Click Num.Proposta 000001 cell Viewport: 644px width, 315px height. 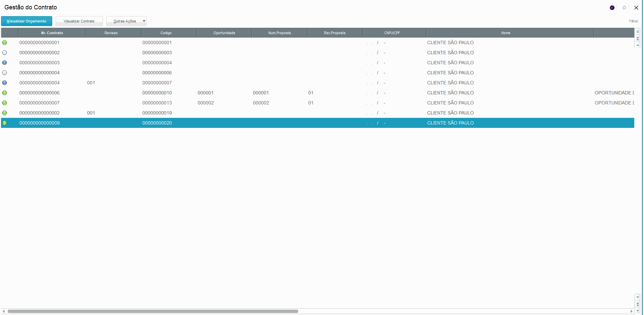(x=261, y=93)
